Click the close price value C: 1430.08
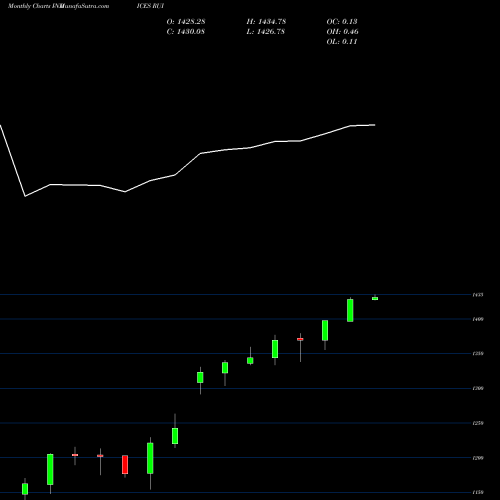Screen dimensions: 500x500 point(185,32)
